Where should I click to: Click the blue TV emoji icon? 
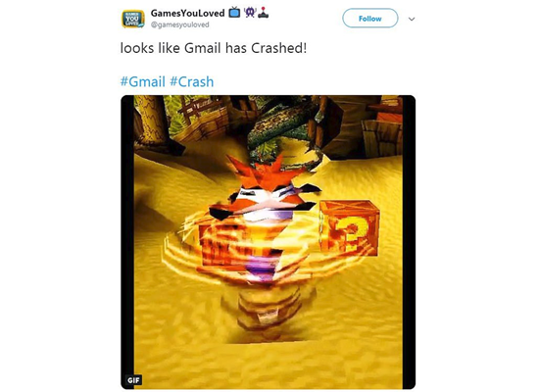(x=234, y=13)
